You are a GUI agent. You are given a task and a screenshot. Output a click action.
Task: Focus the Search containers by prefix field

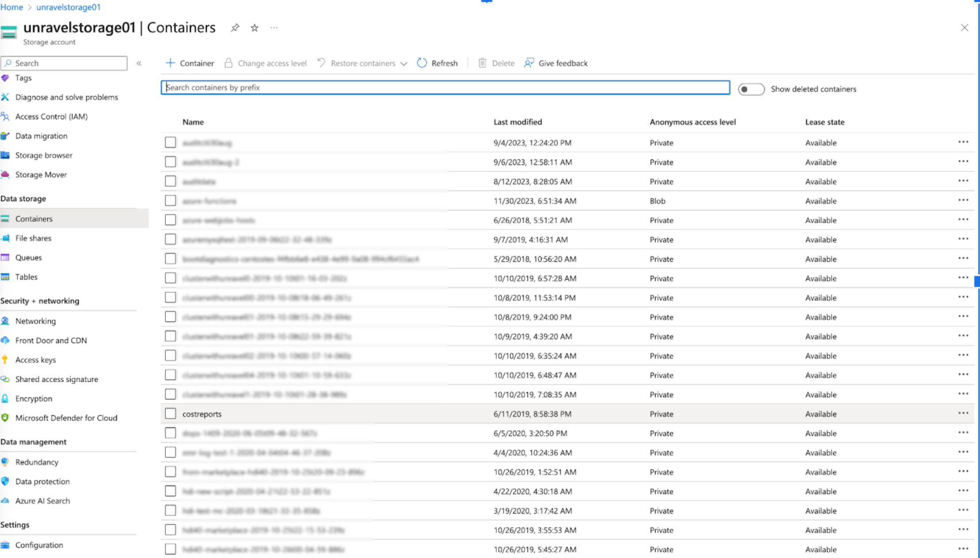point(445,87)
